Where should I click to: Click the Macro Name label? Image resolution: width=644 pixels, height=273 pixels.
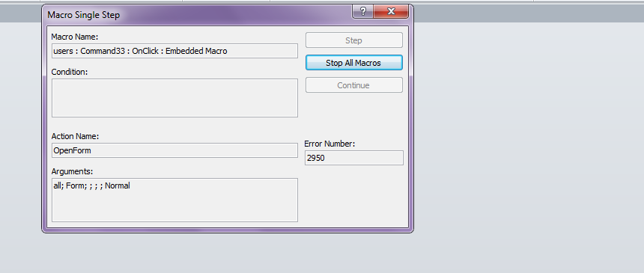click(75, 37)
